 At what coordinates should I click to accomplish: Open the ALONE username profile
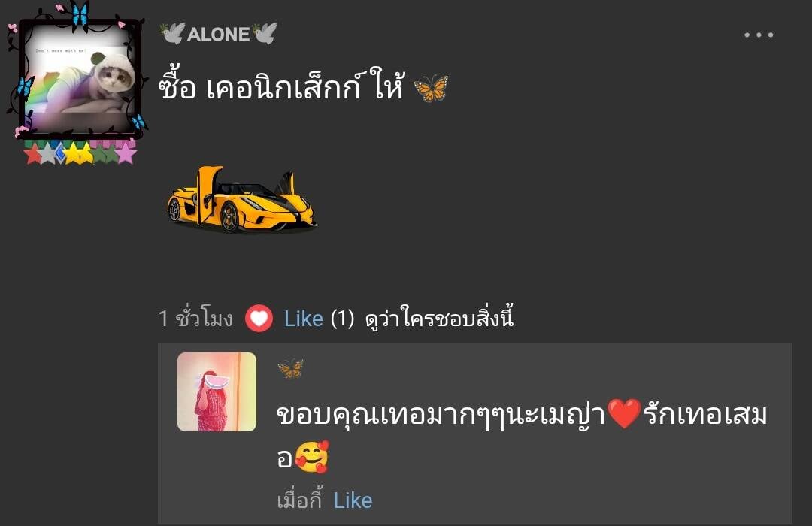pyautogui.click(x=219, y=34)
